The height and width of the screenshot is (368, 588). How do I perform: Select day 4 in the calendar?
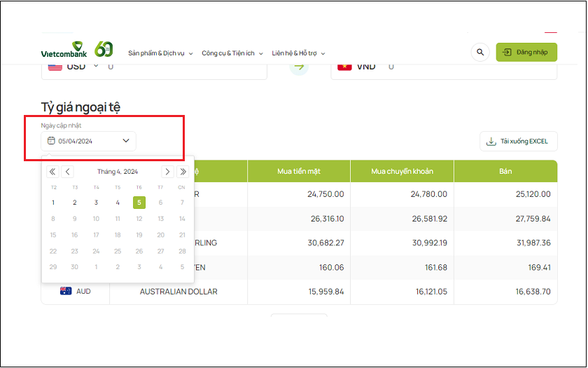(x=118, y=203)
